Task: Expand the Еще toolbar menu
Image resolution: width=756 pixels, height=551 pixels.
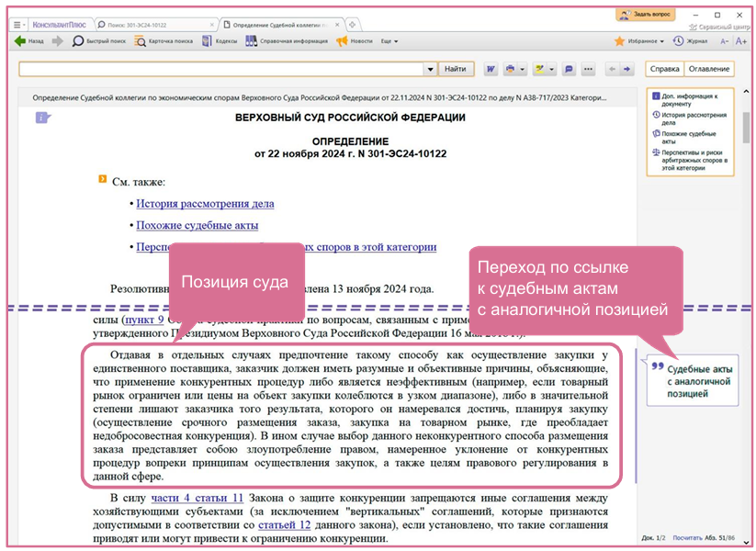Action: [x=389, y=41]
